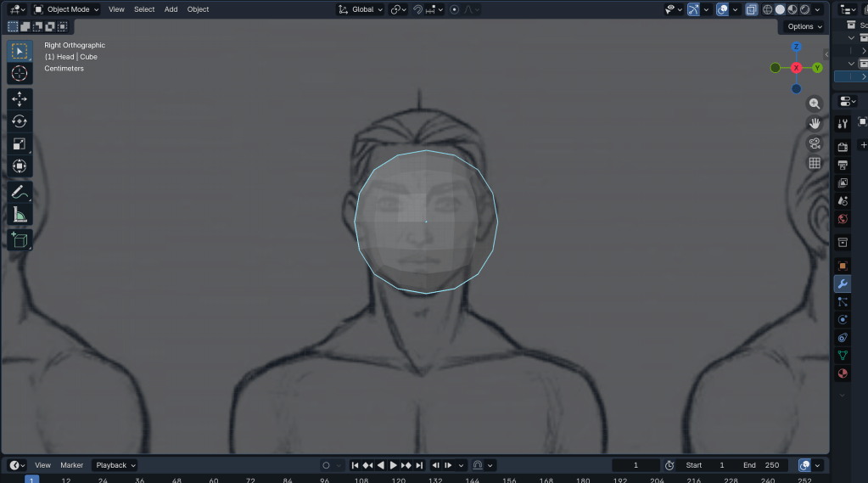Pick the Measure tool
This screenshot has width=868, height=483.
20,215
